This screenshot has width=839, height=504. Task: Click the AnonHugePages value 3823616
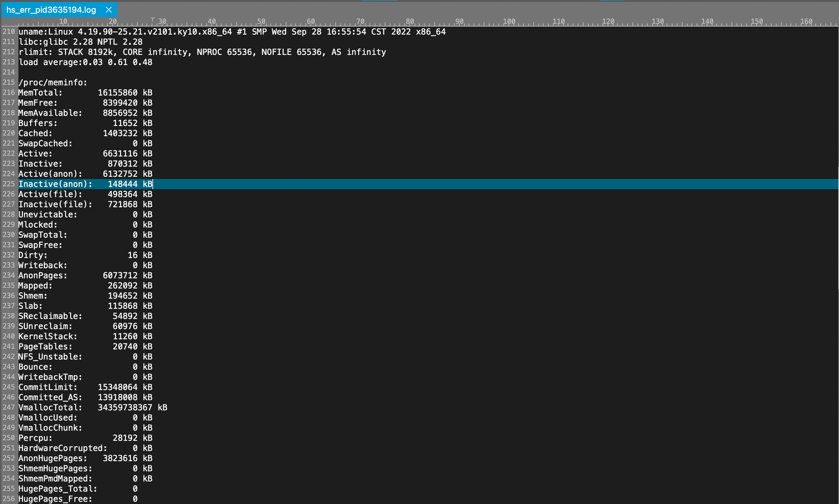point(121,458)
